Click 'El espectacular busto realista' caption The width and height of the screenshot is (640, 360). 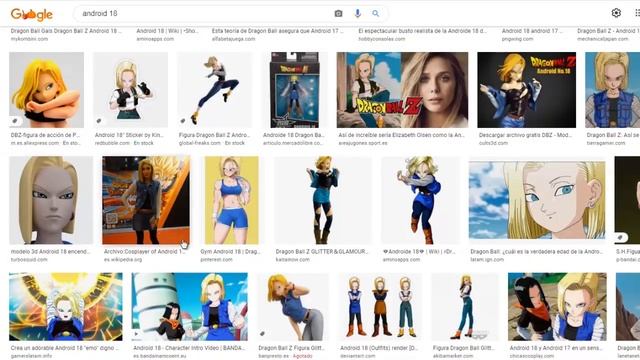pyautogui.click(x=422, y=31)
